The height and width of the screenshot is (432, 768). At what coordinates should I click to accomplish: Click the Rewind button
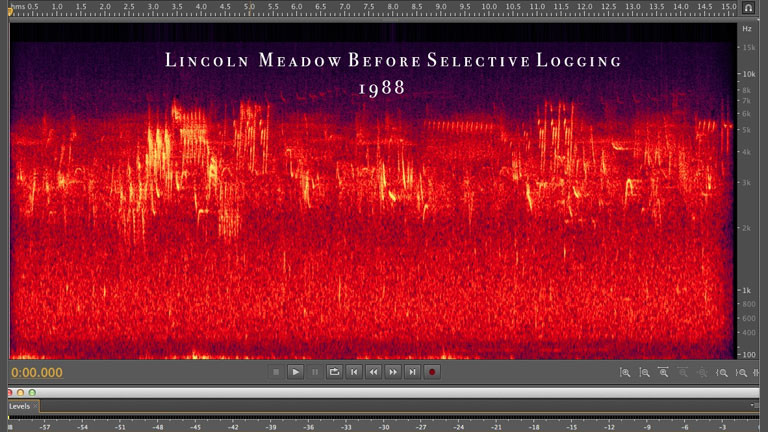[x=374, y=372]
